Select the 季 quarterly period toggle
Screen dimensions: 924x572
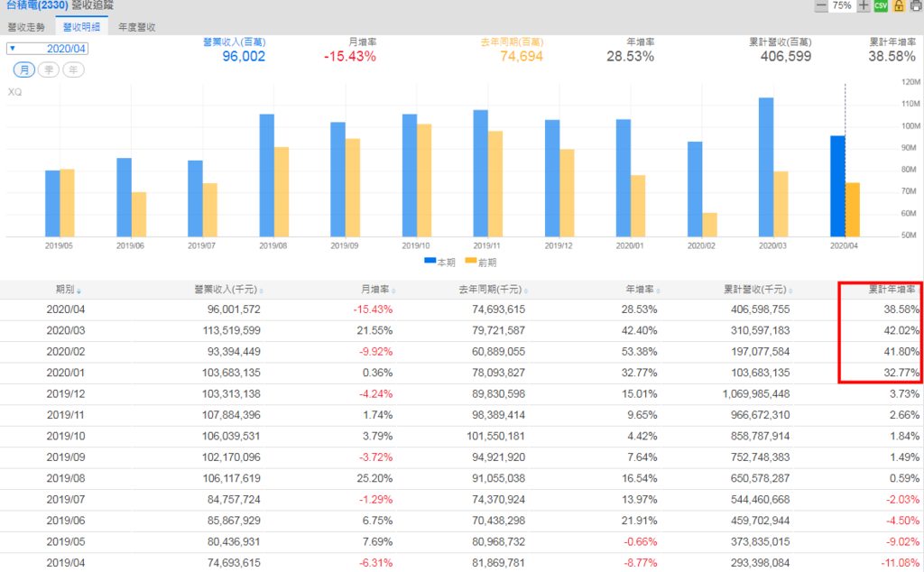49,69
